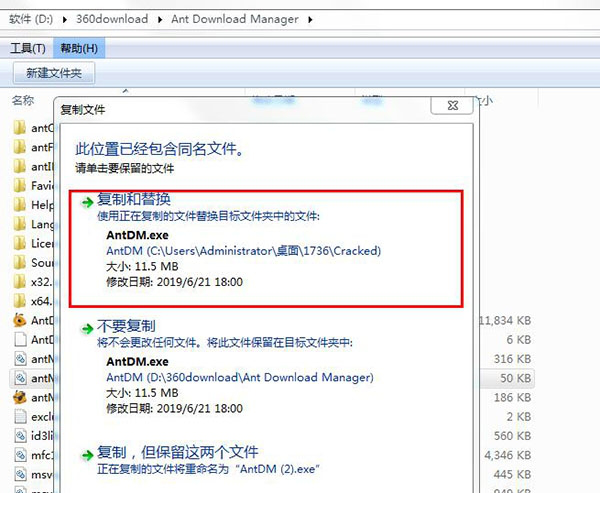Image resolution: width=600 pixels, height=512 pixels.
Task: Select the x32 folder icon
Action: (20, 282)
